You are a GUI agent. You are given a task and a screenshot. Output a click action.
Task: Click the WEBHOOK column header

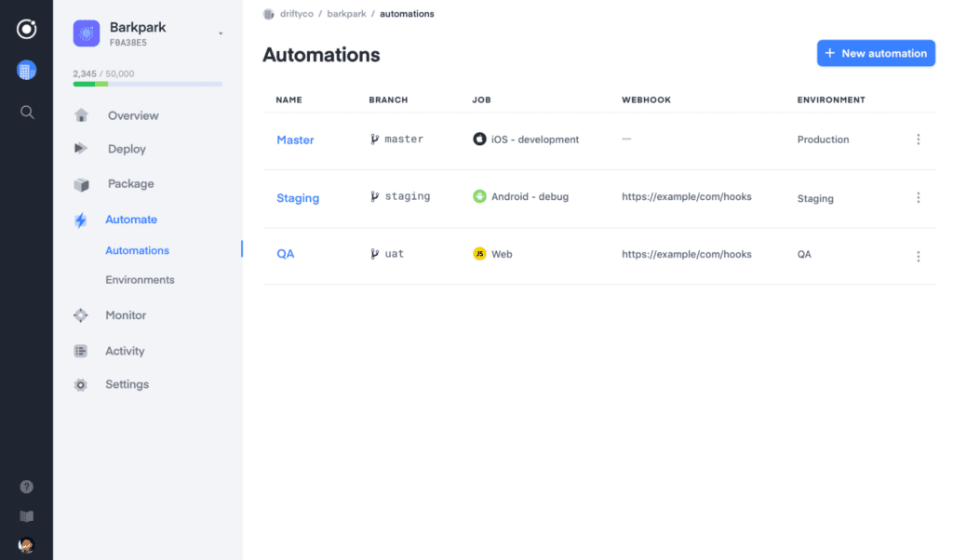point(646,100)
